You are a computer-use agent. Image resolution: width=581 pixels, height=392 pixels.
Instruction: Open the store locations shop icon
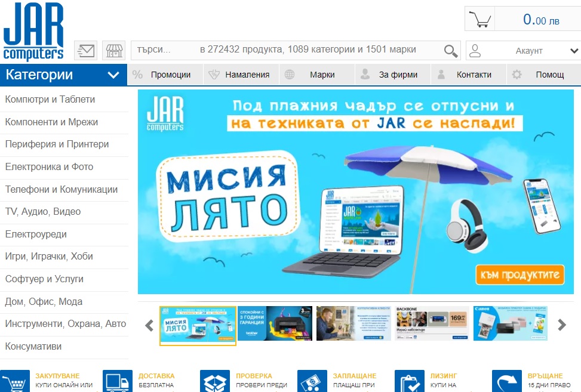click(114, 50)
